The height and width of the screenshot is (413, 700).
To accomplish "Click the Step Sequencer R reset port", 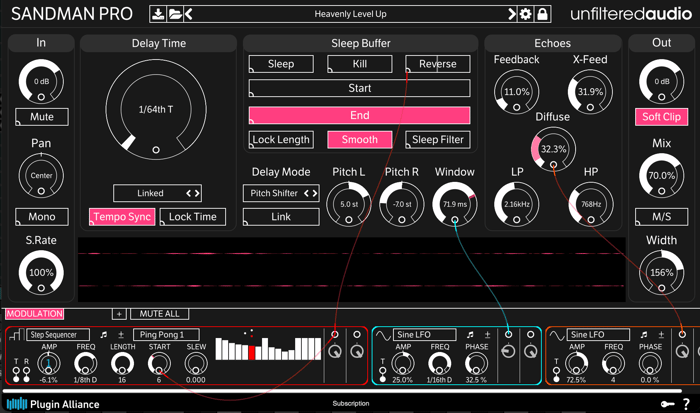I will [x=26, y=371].
